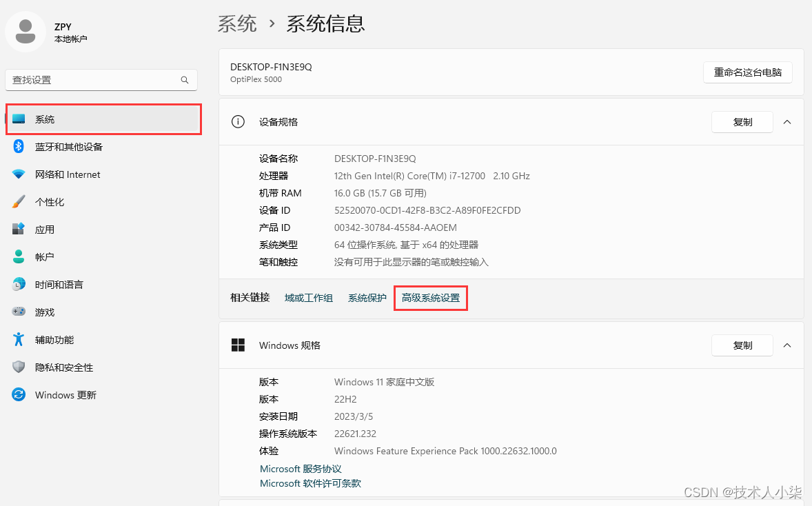Viewport: 812px width, 506px height.
Task: Click the 时间和语言 clock globe icon
Action: coord(19,284)
